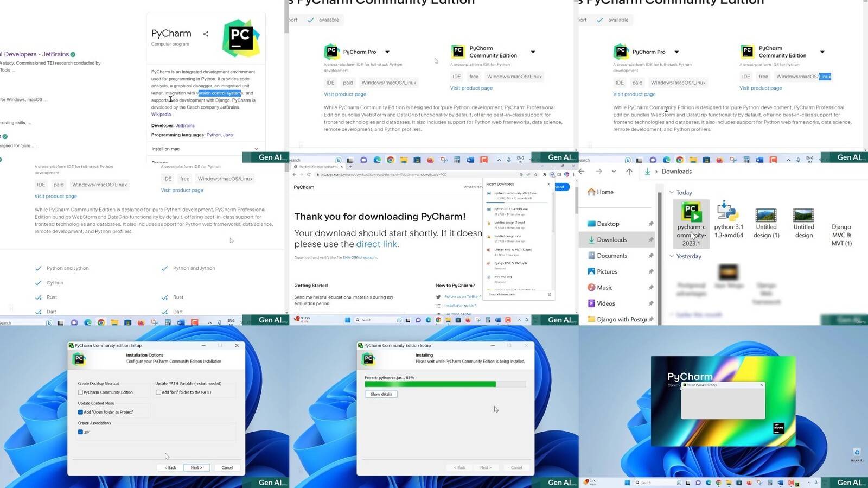The image size is (868, 488).
Task: Click Recycle Bin icon on desktop
Action: (x=857, y=454)
